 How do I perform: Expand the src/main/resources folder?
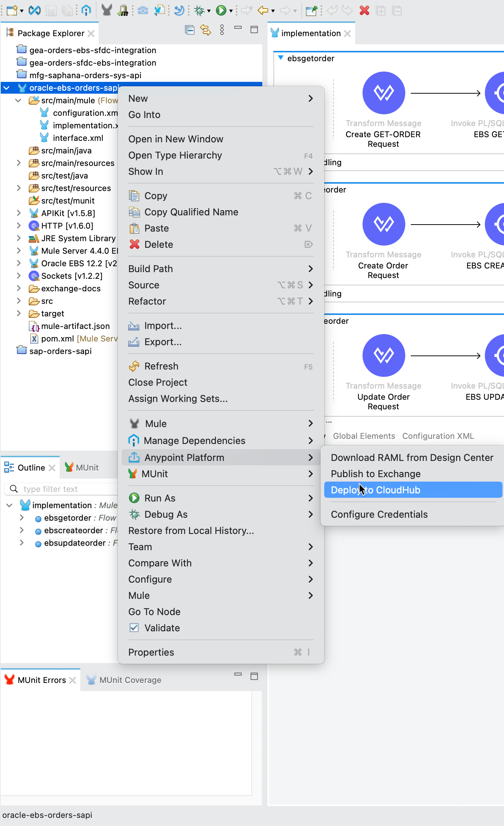point(18,163)
